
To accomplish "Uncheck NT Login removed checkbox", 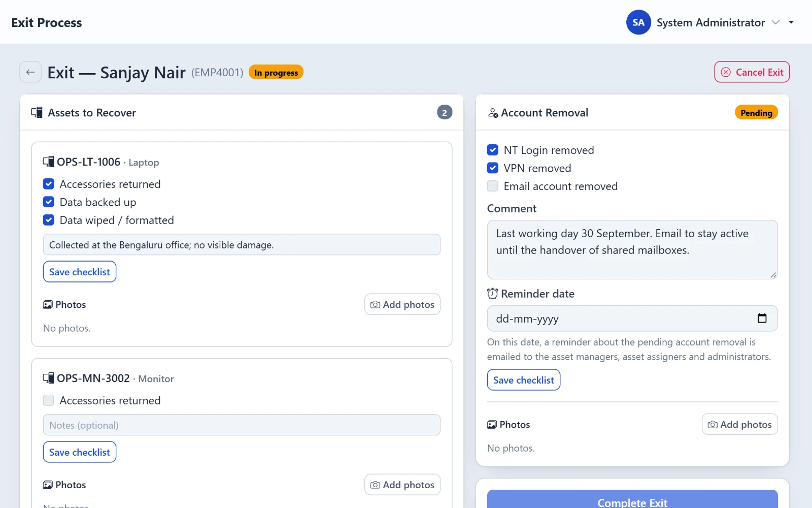I will coord(493,150).
